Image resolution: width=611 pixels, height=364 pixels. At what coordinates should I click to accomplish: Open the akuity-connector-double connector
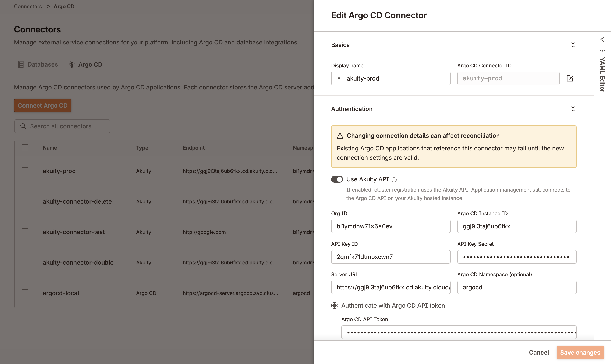coord(78,263)
